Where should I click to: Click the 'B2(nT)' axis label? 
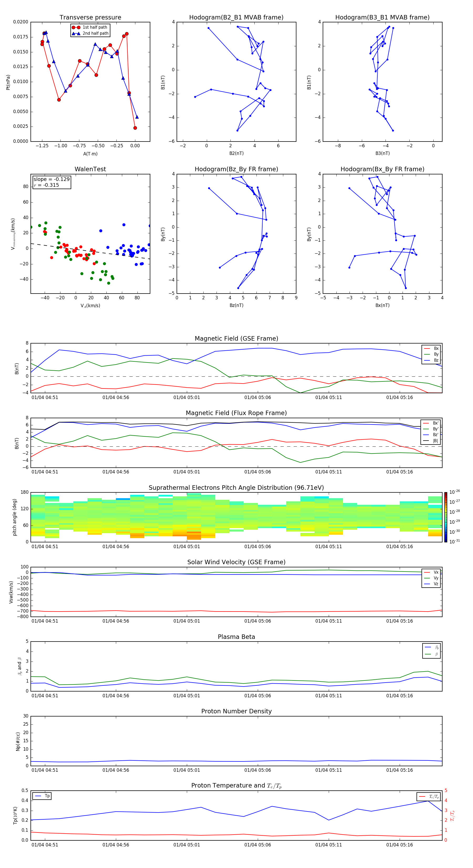[x=236, y=153]
